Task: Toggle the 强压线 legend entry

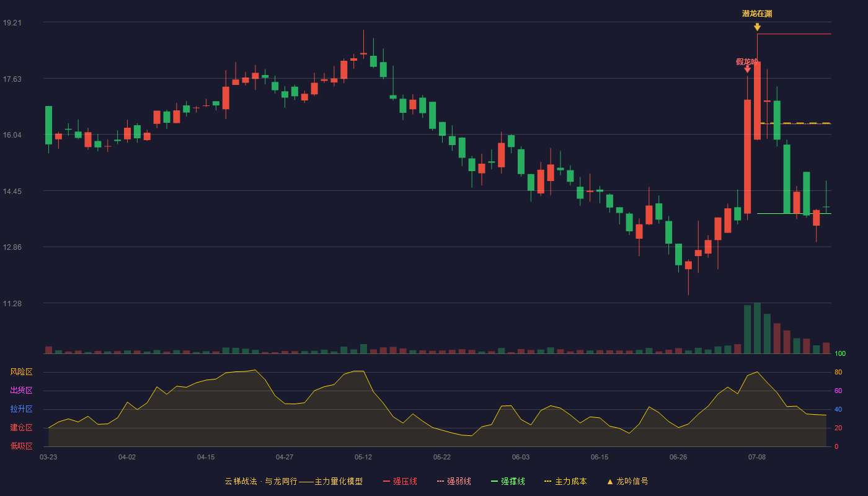Action: pyautogui.click(x=400, y=481)
